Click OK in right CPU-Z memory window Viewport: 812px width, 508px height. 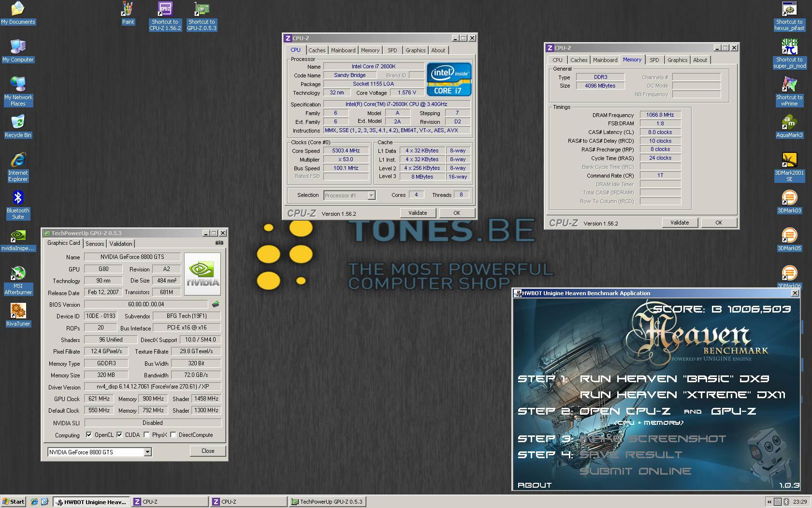[719, 223]
